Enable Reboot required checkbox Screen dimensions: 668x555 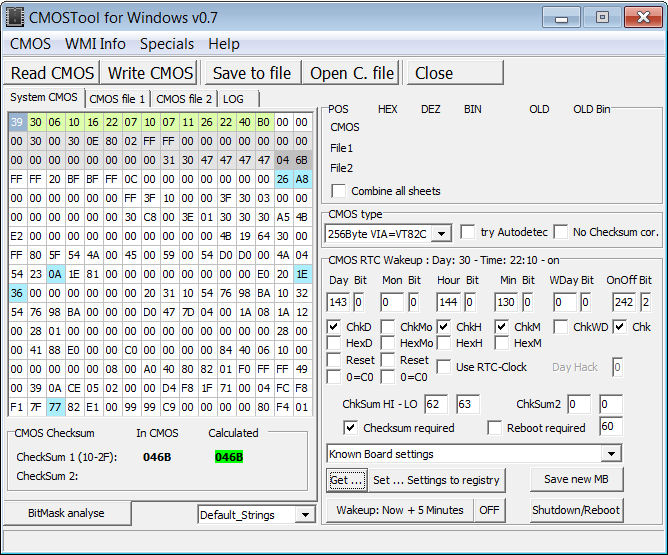tap(494, 428)
